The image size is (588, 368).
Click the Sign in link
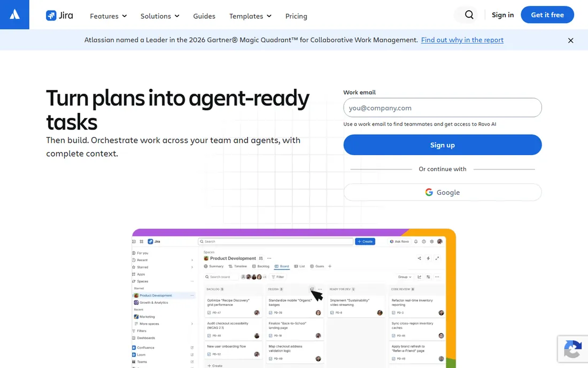502,14
